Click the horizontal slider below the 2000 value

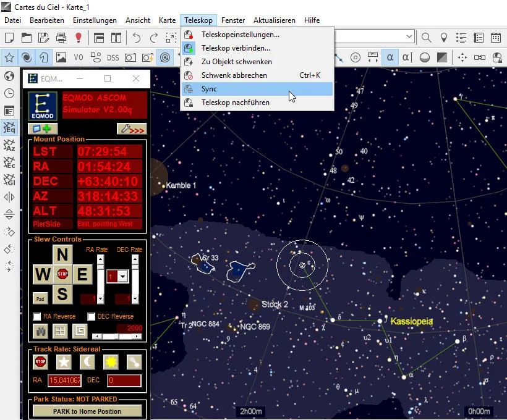(117, 337)
